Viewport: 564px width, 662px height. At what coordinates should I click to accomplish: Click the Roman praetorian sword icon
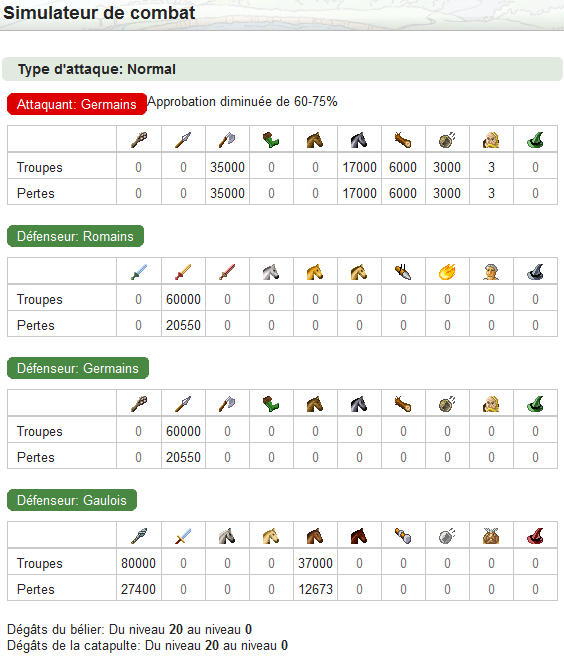pos(183,272)
